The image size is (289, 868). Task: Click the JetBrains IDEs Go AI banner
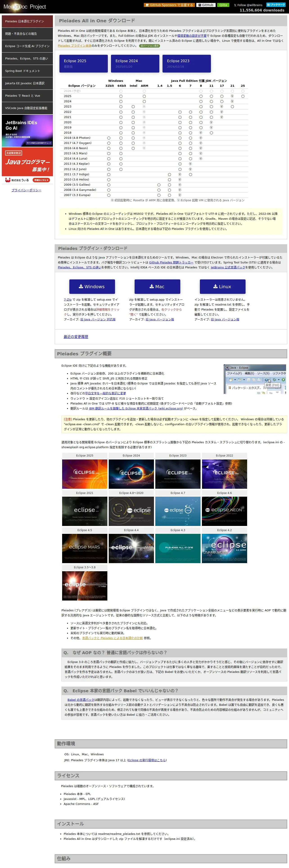[27, 131]
